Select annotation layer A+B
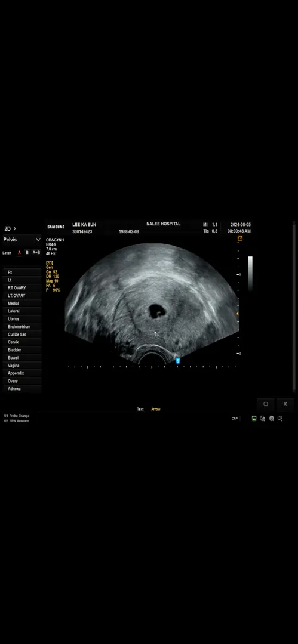The height and width of the screenshot is (644, 298). 36,253
